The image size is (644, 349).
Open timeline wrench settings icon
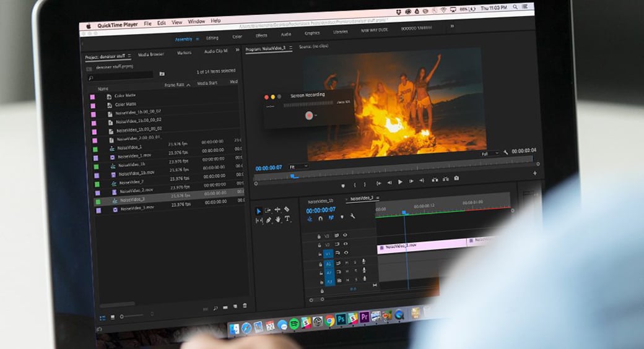[x=352, y=217]
